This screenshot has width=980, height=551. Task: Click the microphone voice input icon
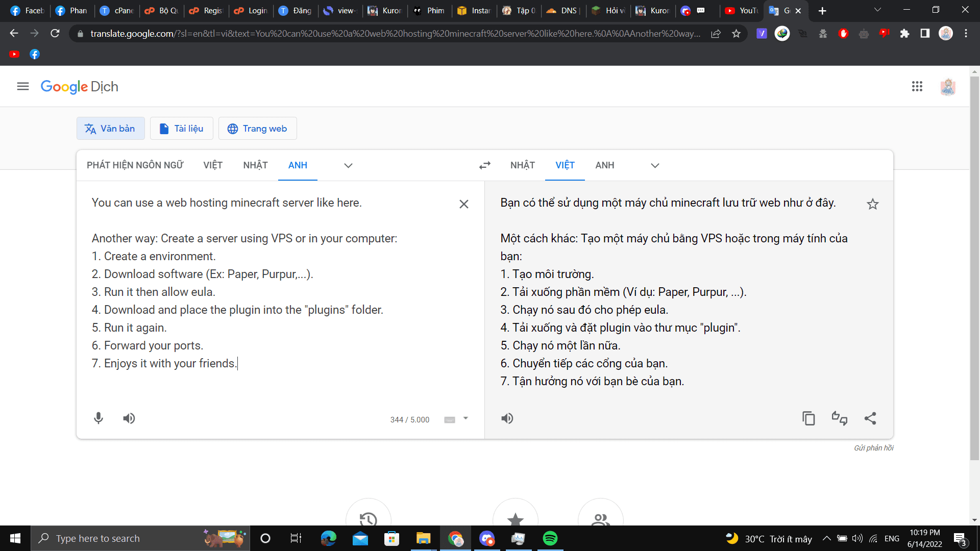[99, 418]
